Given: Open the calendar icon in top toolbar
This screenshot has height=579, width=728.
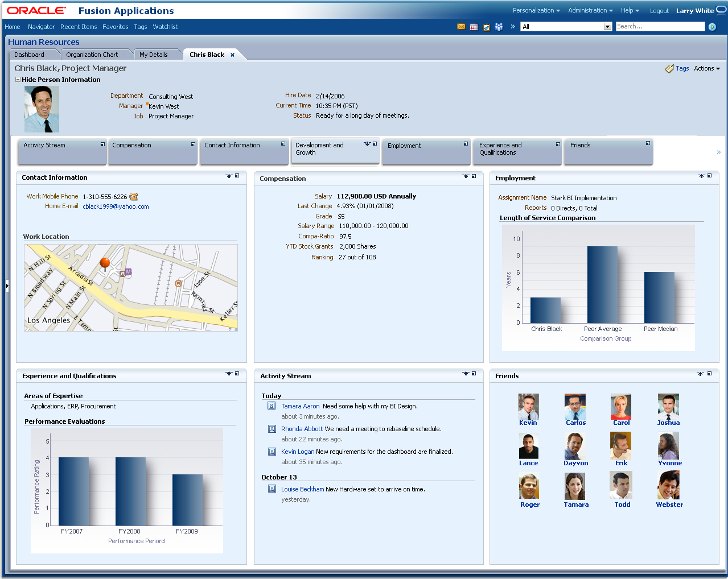Looking at the screenshot, I should pyautogui.click(x=474, y=27).
